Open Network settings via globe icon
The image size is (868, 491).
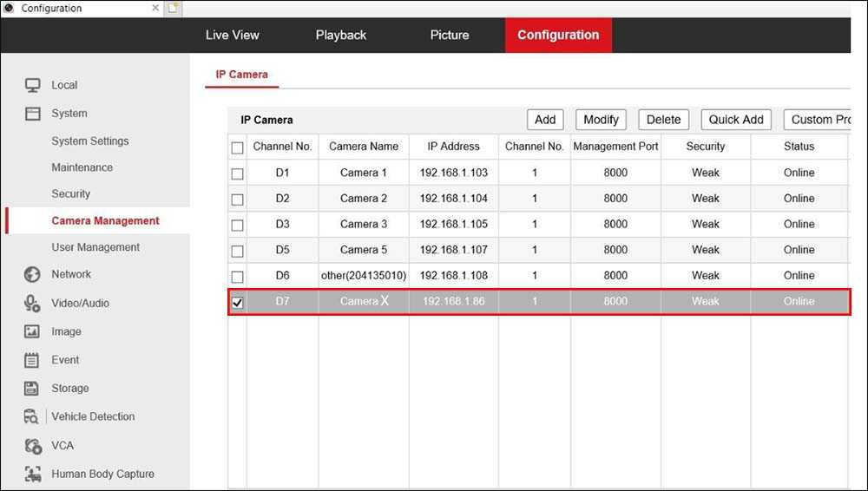[x=33, y=275]
